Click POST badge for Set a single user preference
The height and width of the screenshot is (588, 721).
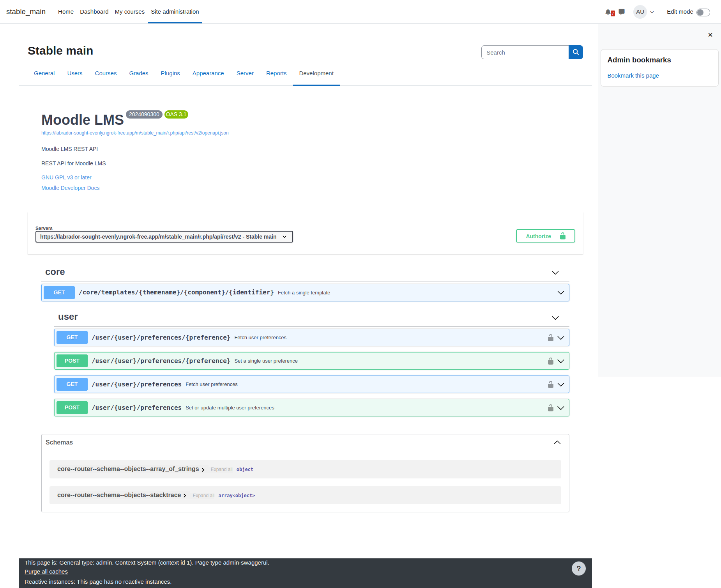pyautogui.click(x=72, y=361)
